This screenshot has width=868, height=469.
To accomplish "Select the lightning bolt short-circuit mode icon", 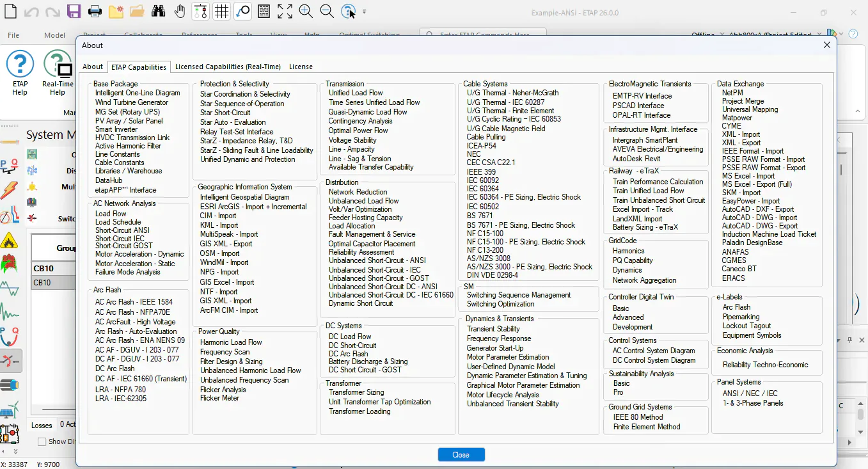I will 10,191.
